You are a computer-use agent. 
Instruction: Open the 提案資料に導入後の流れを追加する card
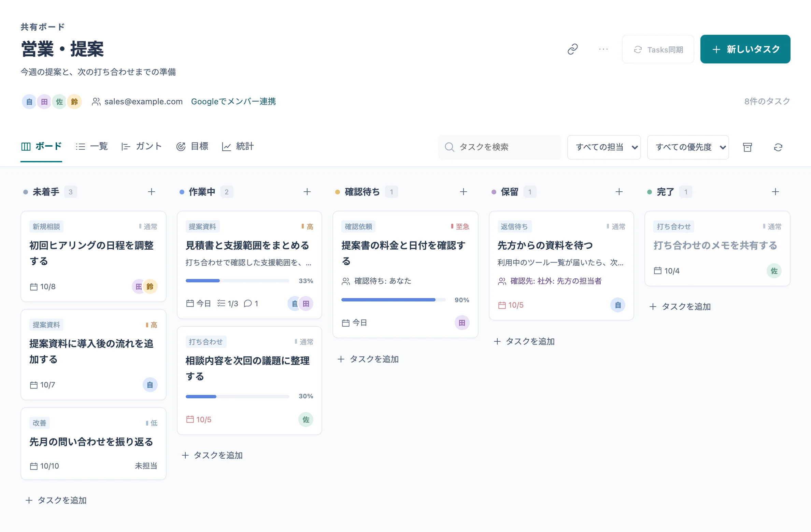pyautogui.click(x=94, y=355)
